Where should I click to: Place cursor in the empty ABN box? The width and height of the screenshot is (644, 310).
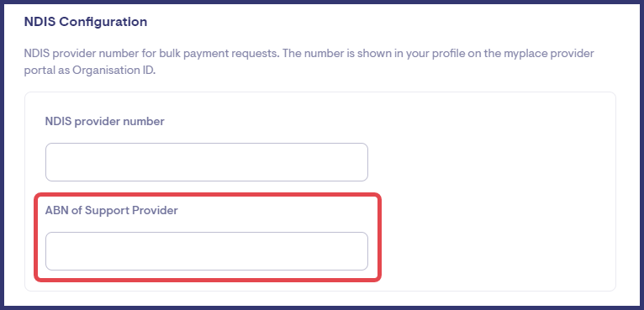[207, 251]
